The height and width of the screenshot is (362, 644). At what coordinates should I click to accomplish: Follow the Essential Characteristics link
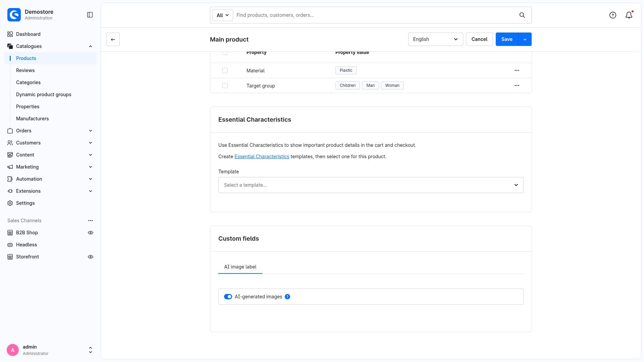pyautogui.click(x=262, y=157)
